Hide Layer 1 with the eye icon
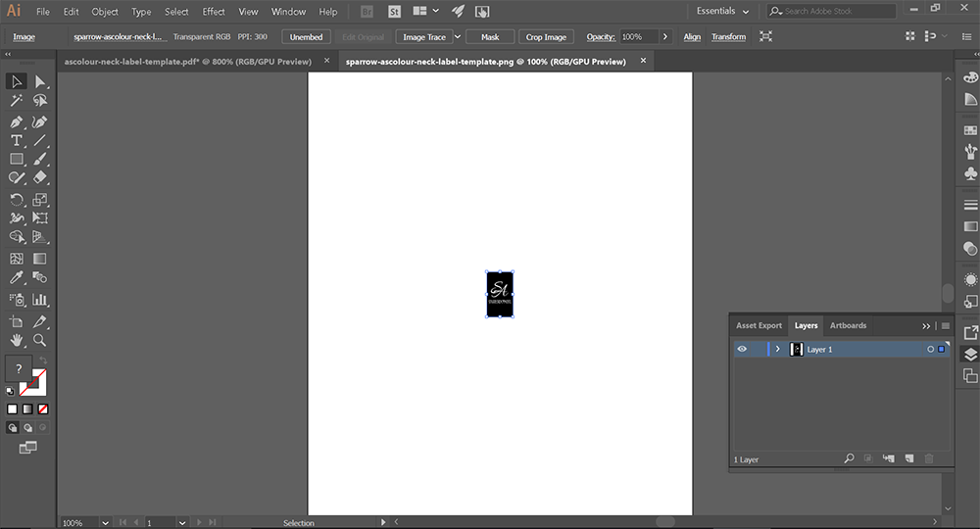 [742, 349]
